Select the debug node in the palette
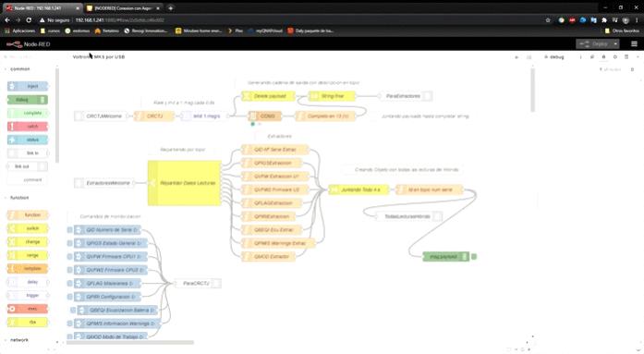Viewport: 644px width, 354px height. tap(28, 100)
